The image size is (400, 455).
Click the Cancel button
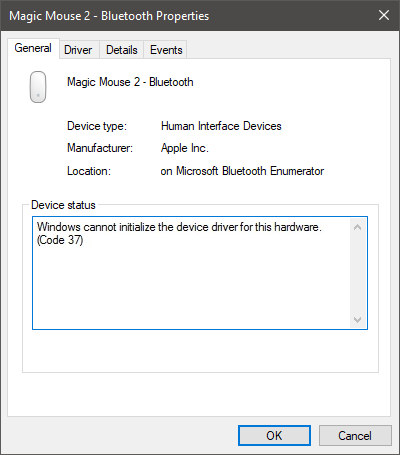click(355, 435)
